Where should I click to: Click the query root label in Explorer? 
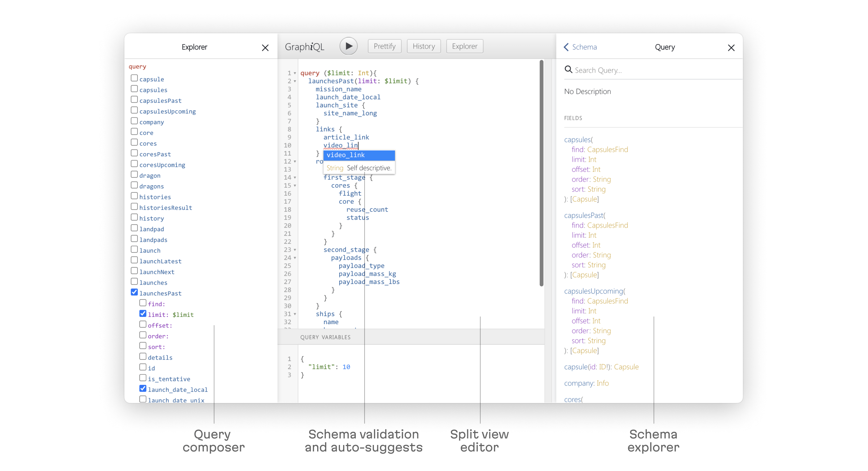click(137, 67)
